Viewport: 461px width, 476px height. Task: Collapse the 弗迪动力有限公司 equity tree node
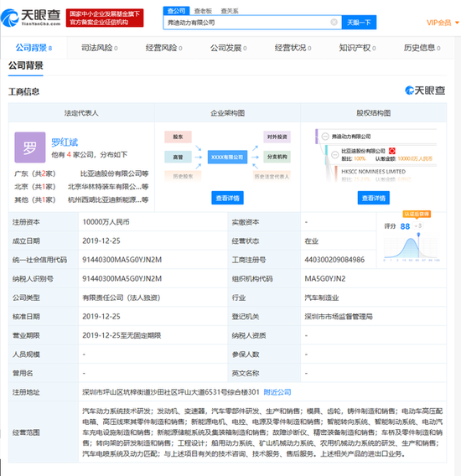coord(325,137)
